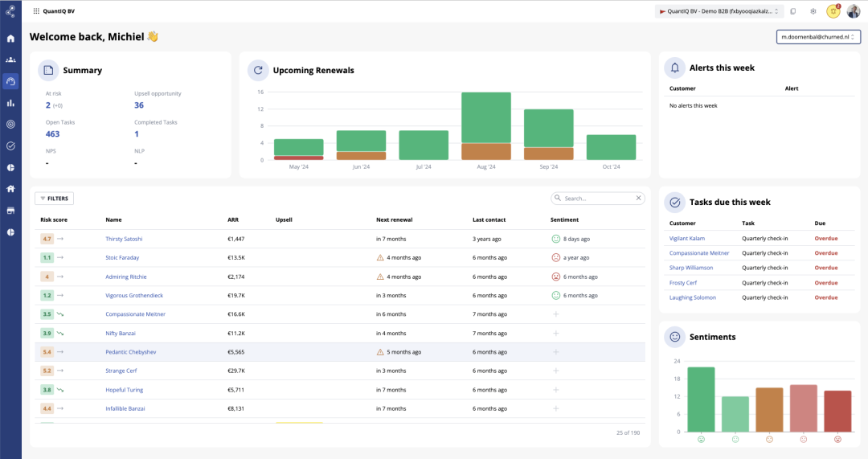The width and height of the screenshot is (868, 459).
Task: Open customer Hopeful Turing
Action: [x=125, y=390]
